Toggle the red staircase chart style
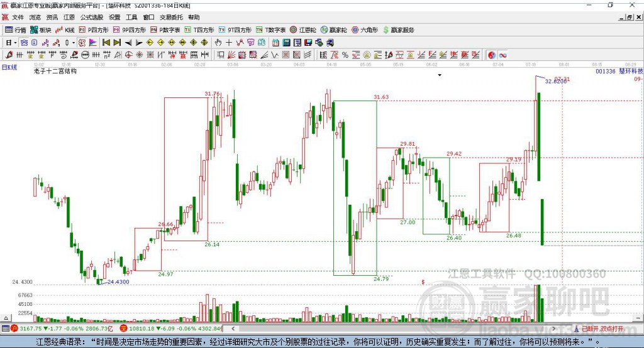Screen dimensions: 644x348 point(56,42)
